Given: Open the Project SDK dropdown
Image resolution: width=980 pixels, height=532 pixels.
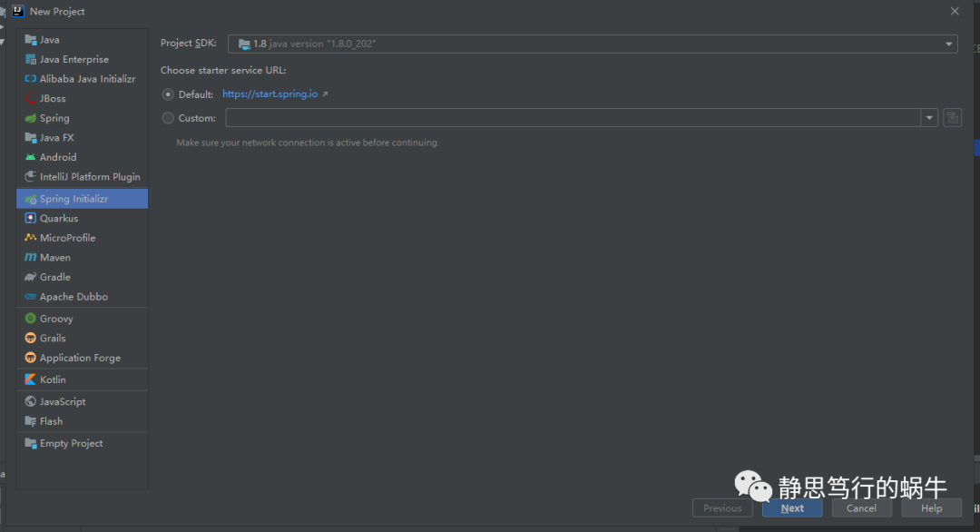Looking at the screenshot, I should click(593, 44).
